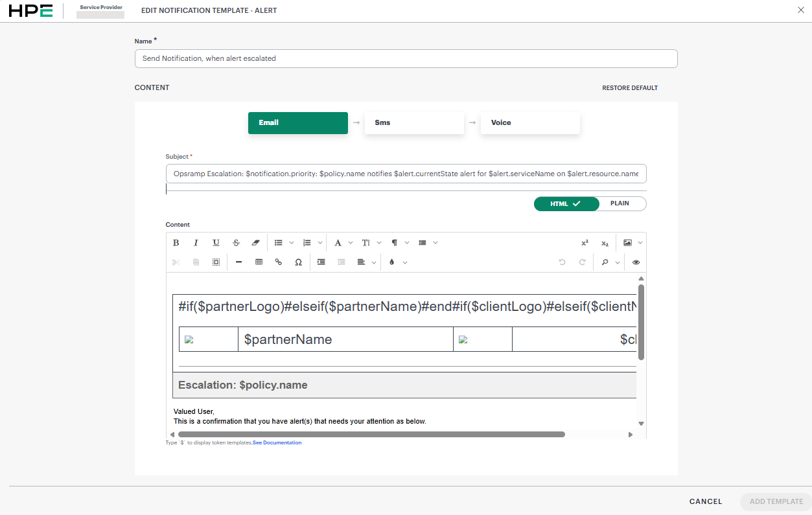The image size is (812, 515).
Task: Close the edit notification template dialog
Action: (x=801, y=10)
